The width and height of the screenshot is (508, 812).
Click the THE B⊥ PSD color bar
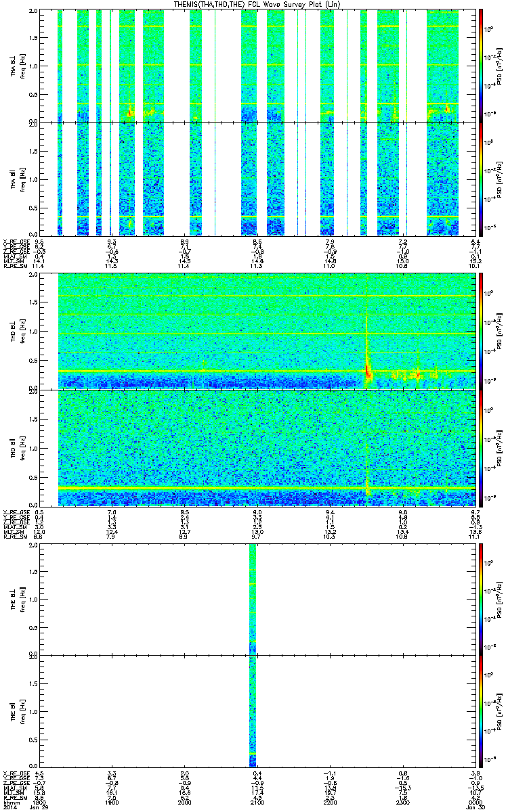click(x=481, y=599)
